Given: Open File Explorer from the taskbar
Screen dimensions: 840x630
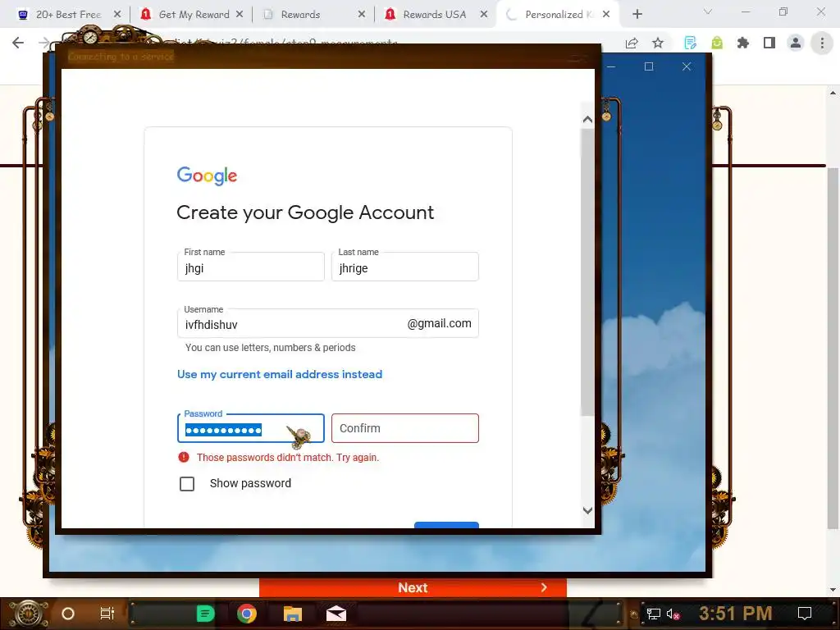Looking at the screenshot, I should [293, 614].
